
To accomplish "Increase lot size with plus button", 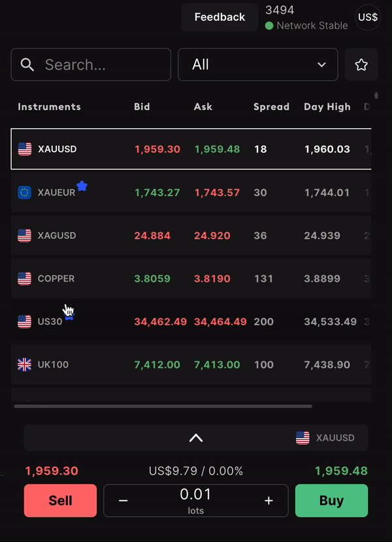I will point(269,501).
